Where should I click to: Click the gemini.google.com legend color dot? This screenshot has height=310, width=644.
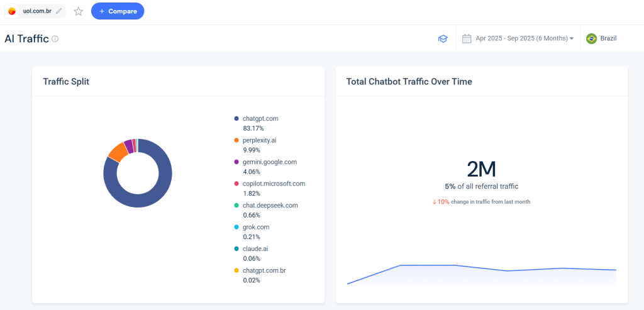pyautogui.click(x=236, y=162)
